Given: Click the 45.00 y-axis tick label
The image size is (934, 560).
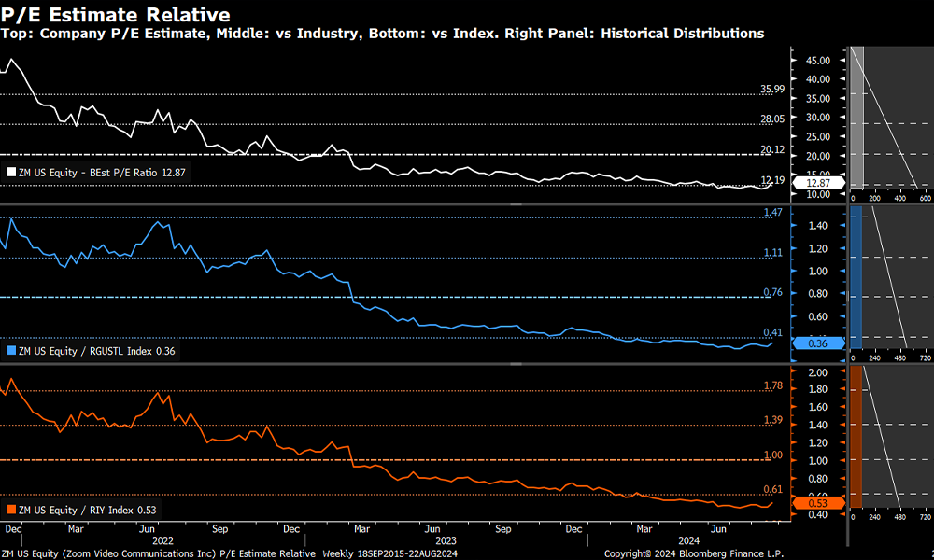Looking at the screenshot, I should coord(818,61).
